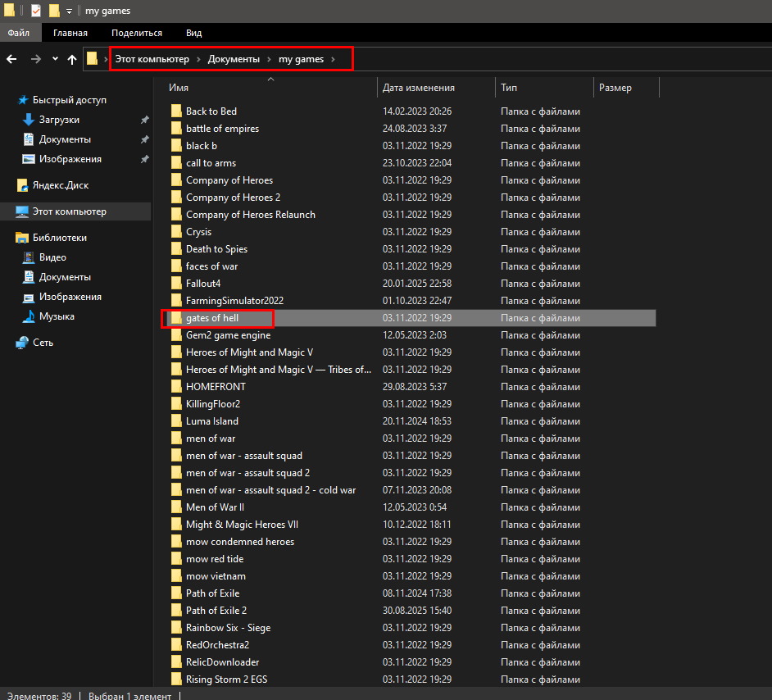Open pinned Изображения under Quick access
This screenshot has height=700, width=772.
tap(70, 159)
